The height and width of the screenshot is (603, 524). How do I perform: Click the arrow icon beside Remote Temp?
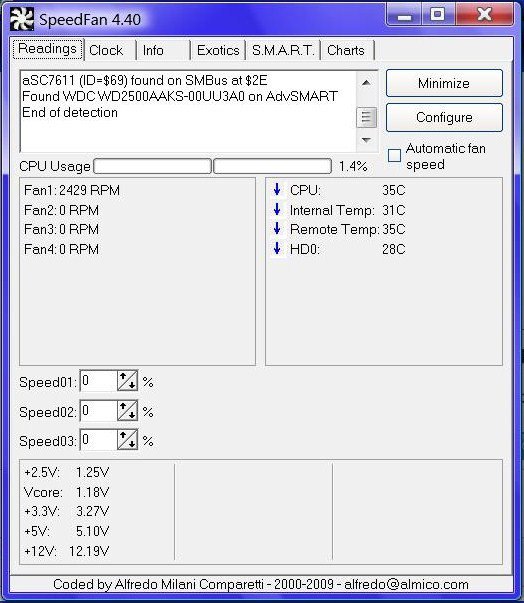coord(277,228)
